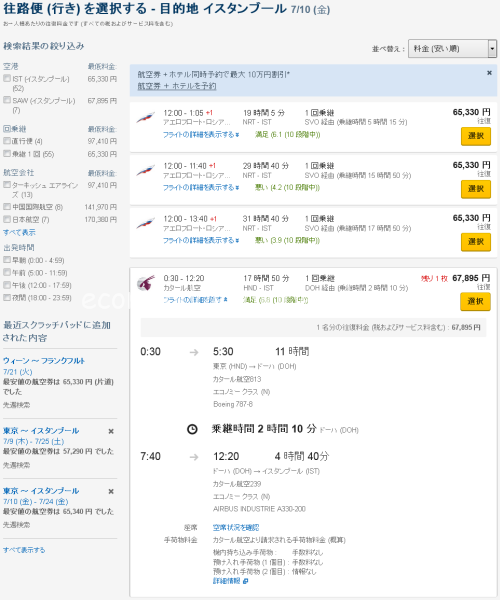Remove the 7/10–7/24 Tokyo–Istanbul scratchpad entry

coord(111,491)
